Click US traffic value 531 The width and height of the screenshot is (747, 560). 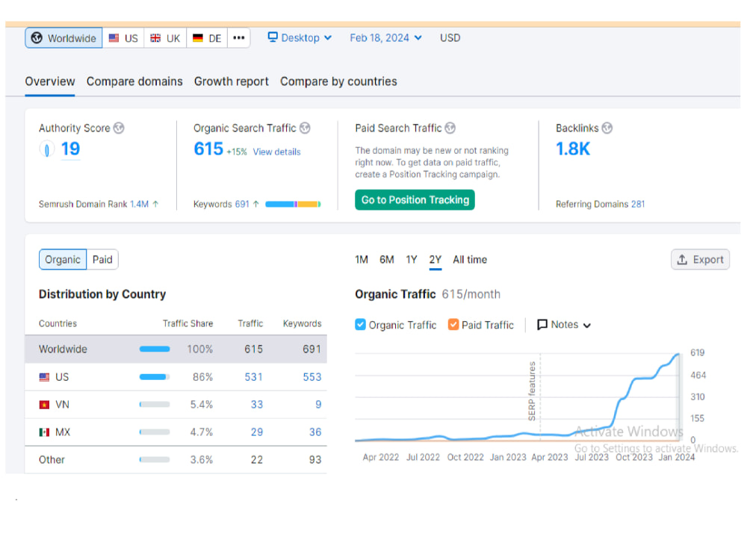(253, 377)
